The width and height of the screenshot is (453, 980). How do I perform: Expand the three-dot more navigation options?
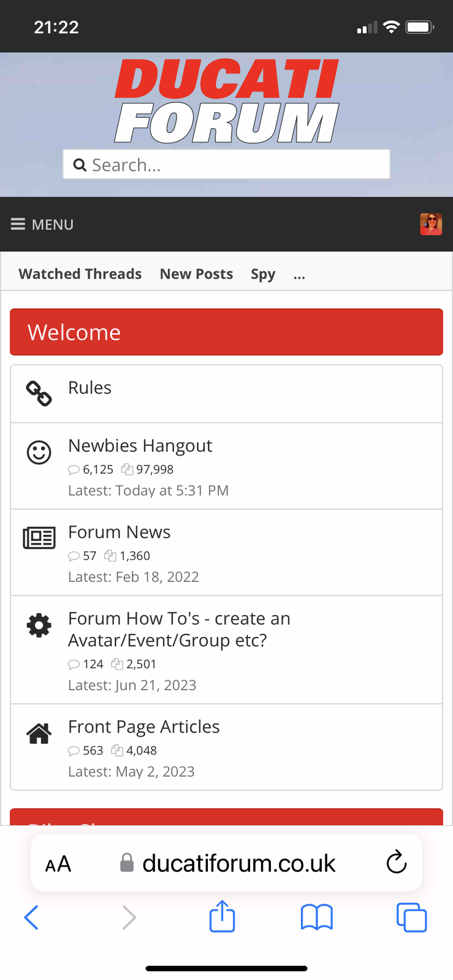click(299, 274)
